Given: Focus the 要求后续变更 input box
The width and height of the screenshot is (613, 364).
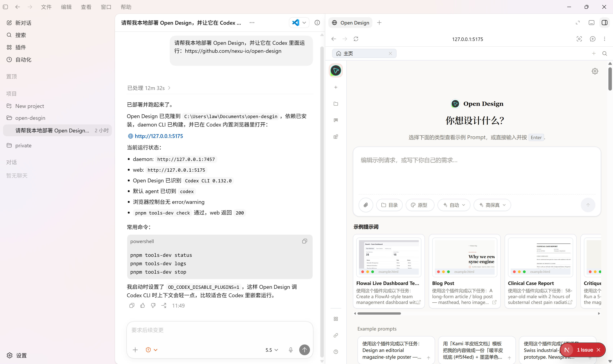Looking at the screenshot, I should tap(220, 330).
